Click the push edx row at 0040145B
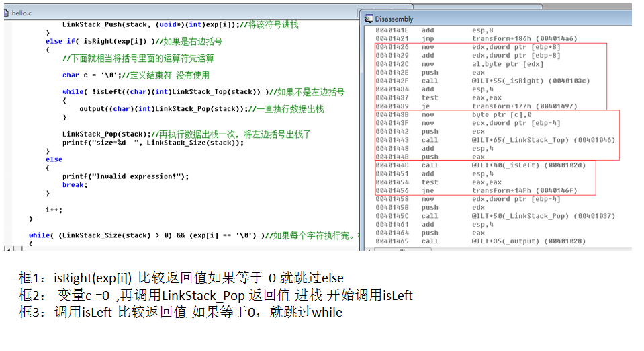The height and width of the screenshot is (351, 644). (x=430, y=207)
